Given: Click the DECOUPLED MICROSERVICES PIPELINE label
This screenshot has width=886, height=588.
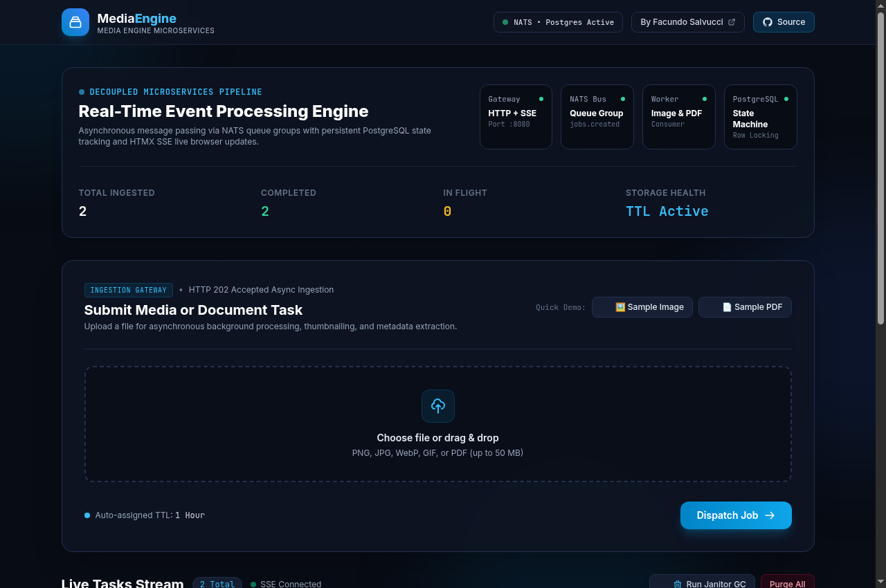Looking at the screenshot, I should point(176,92).
